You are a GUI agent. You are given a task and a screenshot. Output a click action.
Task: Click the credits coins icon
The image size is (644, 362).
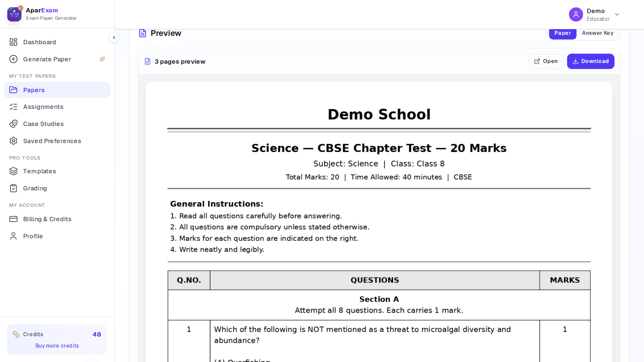(x=16, y=334)
